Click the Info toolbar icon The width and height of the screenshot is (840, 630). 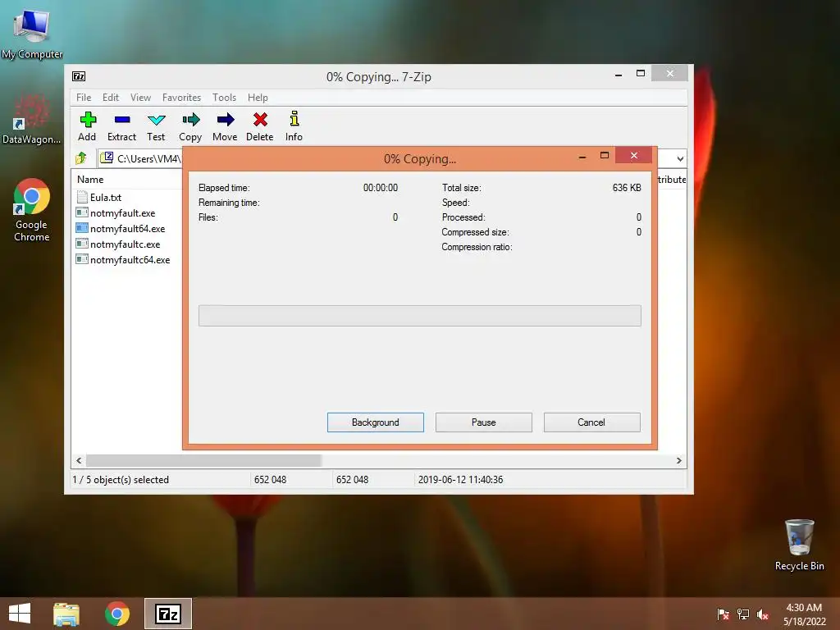coord(294,119)
